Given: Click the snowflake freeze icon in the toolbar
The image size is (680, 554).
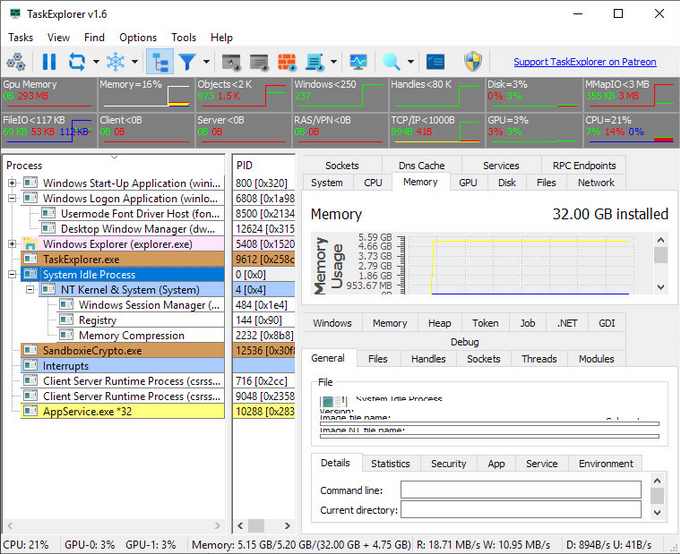Looking at the screenshot, I should [117, 62].
